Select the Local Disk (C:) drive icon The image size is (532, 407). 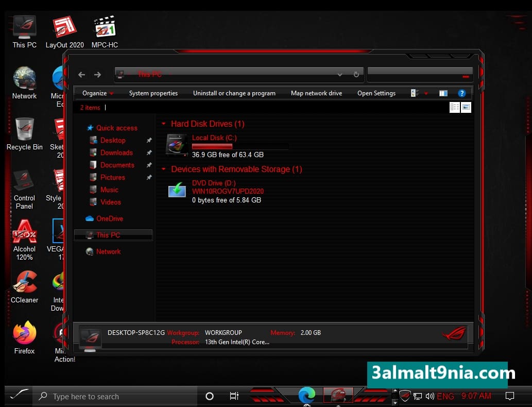click(177, 145)
